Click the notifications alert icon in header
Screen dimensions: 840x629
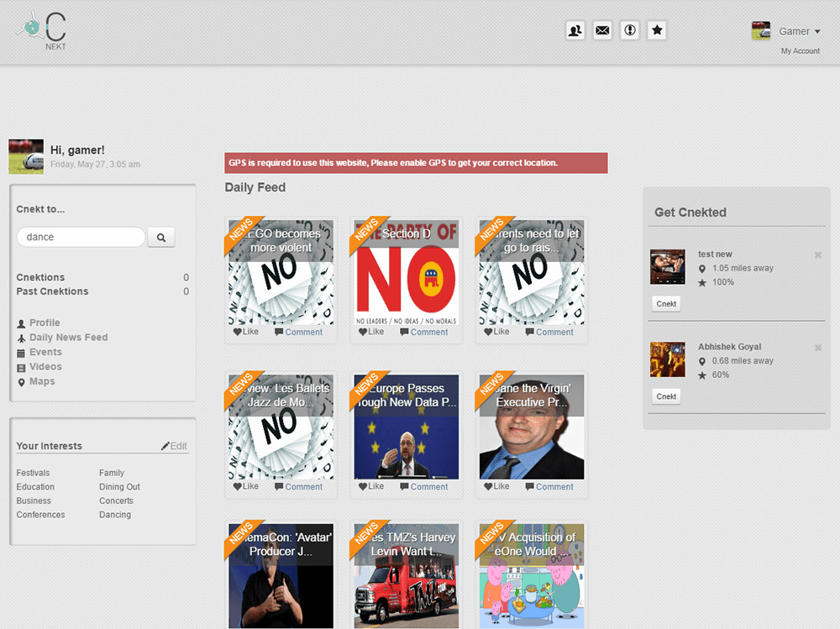coord(630,31)
